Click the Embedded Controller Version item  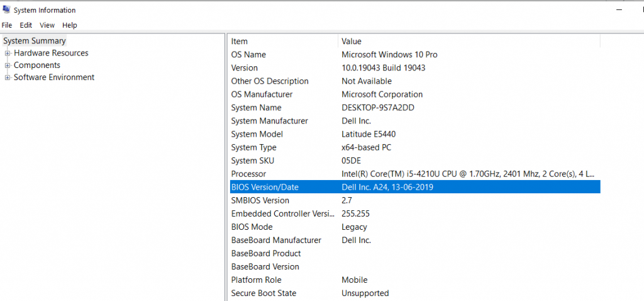pos(283,214)
